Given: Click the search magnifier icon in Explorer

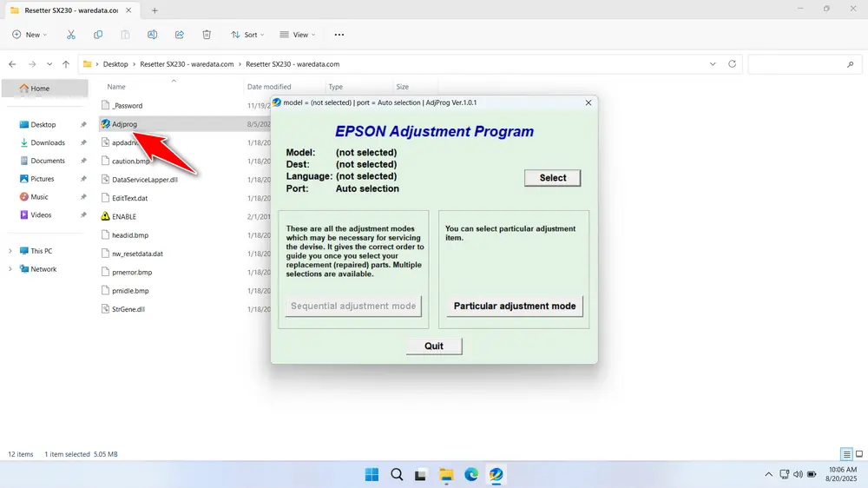Looking at the screenshot, I should point(851,64).
